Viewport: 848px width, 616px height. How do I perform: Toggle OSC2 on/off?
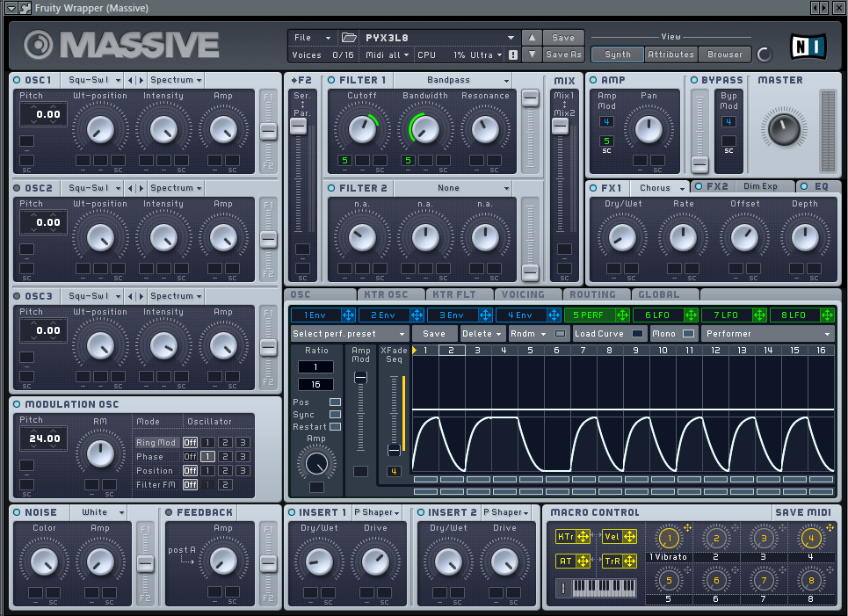(x=17, y=188)
